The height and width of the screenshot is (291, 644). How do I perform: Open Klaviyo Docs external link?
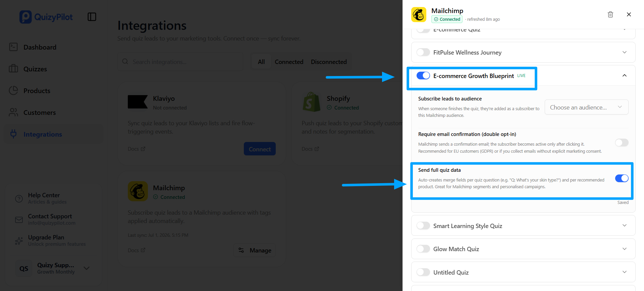click(x=137, y=149)
